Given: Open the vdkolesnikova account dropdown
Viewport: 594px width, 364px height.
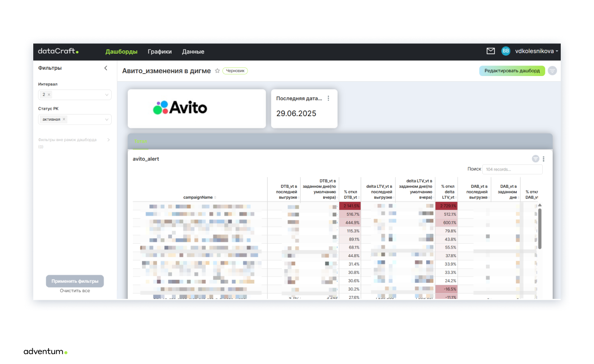Looking at the screenshot, I should [537, 51].
